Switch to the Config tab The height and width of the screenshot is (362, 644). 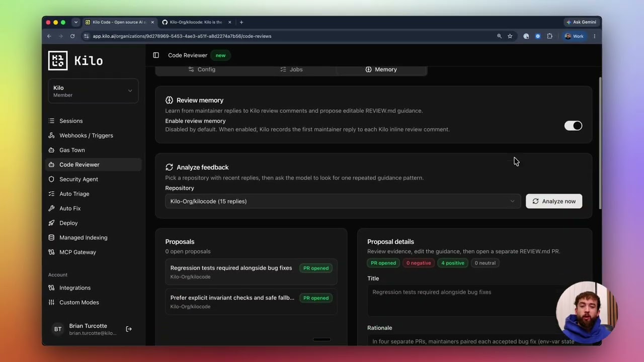(202, 69)
